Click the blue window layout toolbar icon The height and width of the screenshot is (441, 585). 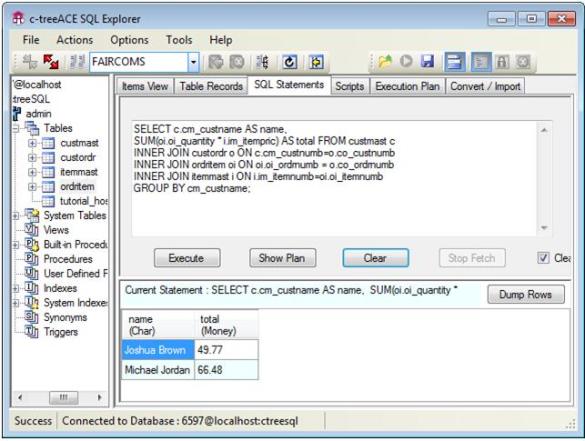pyautogui.click(x=454, y=62)
